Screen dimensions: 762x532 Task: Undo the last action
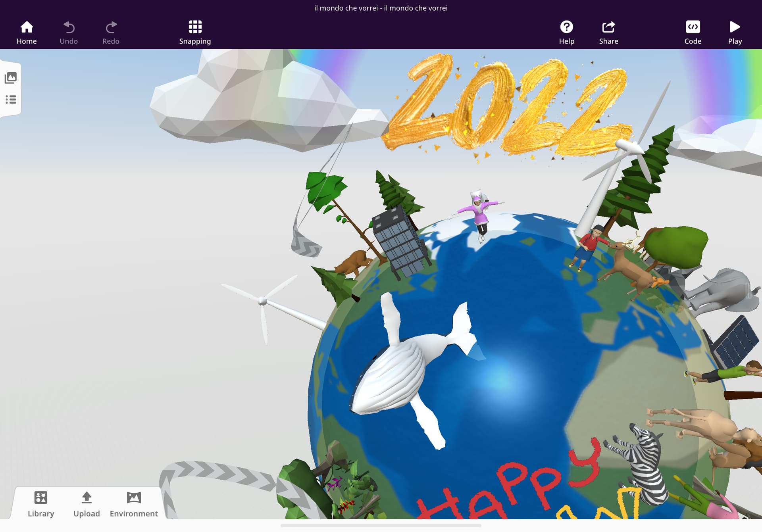(69, 33)
